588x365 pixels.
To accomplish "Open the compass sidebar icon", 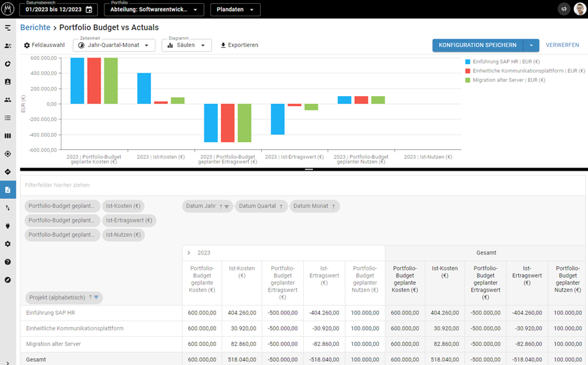I will pyautogui.click(x=7, y=280).
